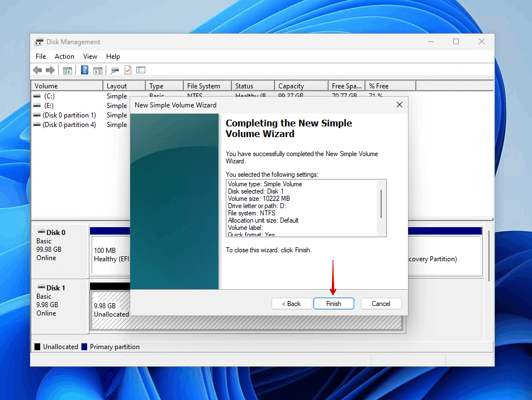Screen dimensions: 532x400
Task: Click the Forward arrow toolbar icon
Action: 50,70
